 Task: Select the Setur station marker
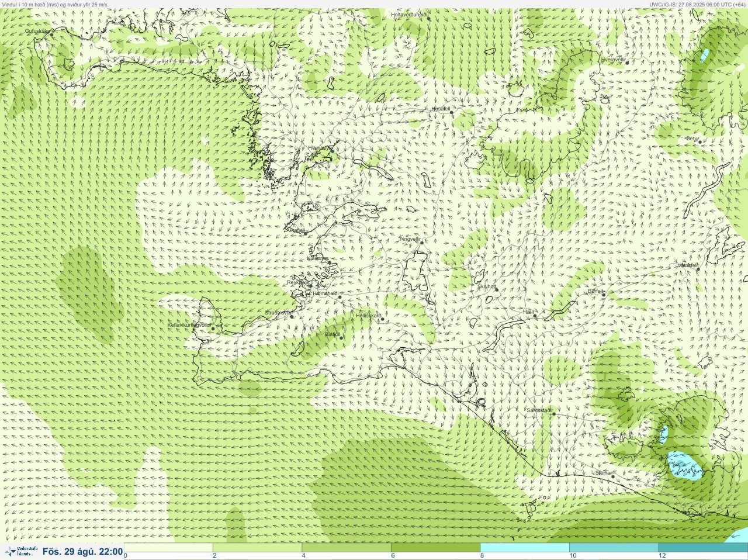(699, 142)
